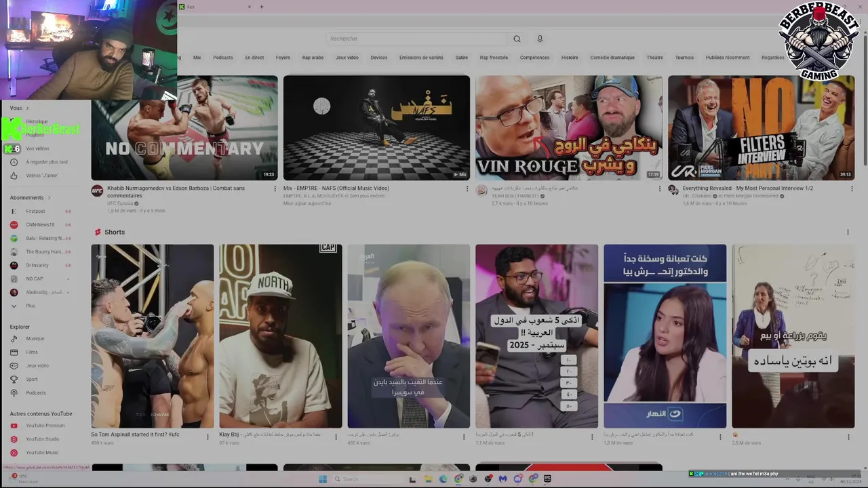Play the No Filters Interview thumbnail
Screen dimensions: 868x488
coord(761,127)
